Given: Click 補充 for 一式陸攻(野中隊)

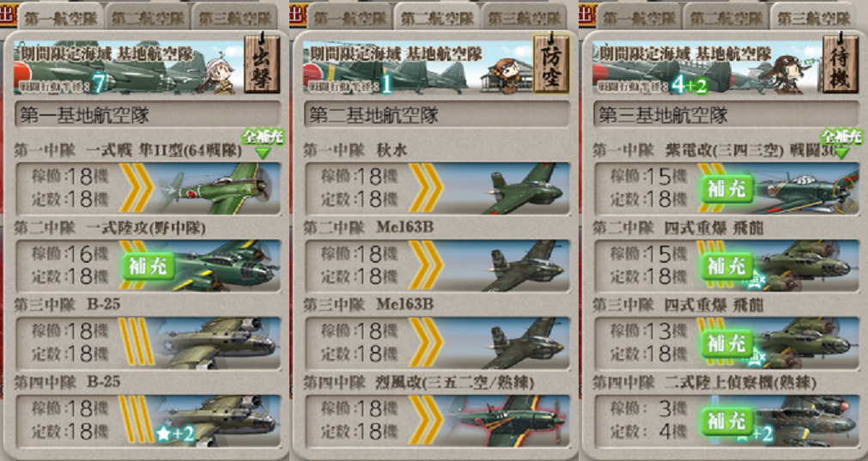Looking at the screenshot, I should point(149,266).
